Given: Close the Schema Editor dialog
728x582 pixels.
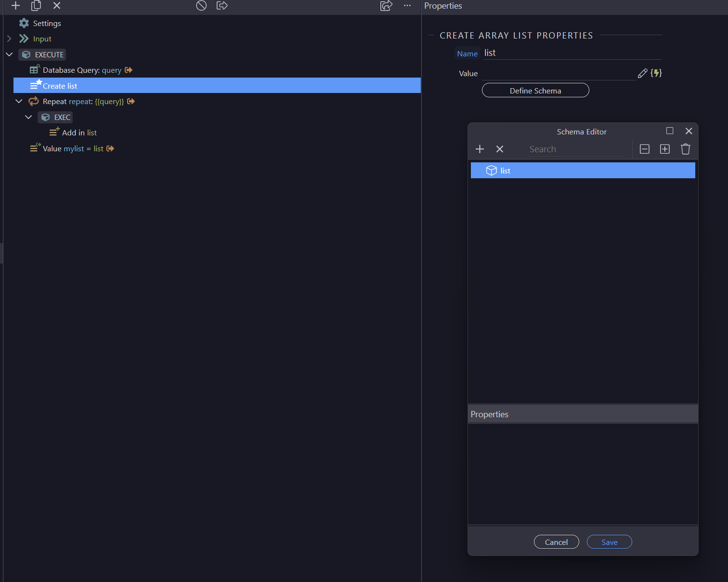Looking at the screenshot, I should [x=689, y=131].
